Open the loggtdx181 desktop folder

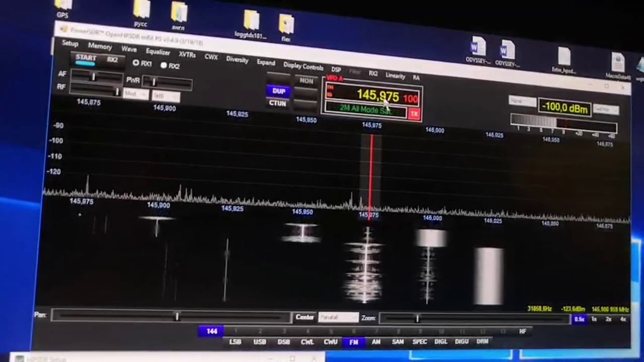coord(251,24)
